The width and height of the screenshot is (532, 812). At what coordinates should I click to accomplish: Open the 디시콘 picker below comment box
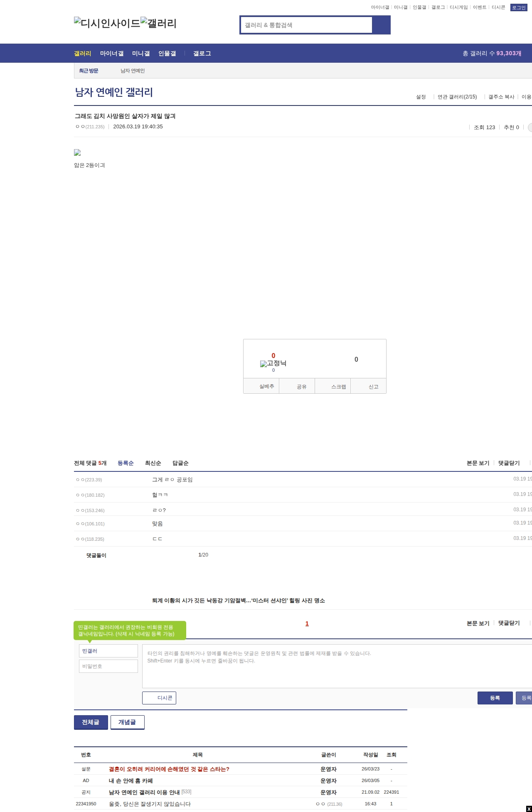pyautogui.click(x=159, y=698)
